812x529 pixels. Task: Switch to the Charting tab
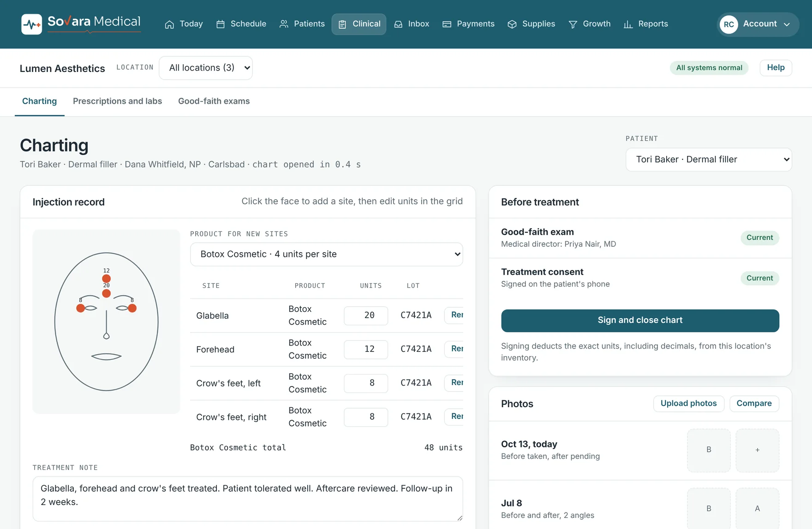click(x=40, y=101)
